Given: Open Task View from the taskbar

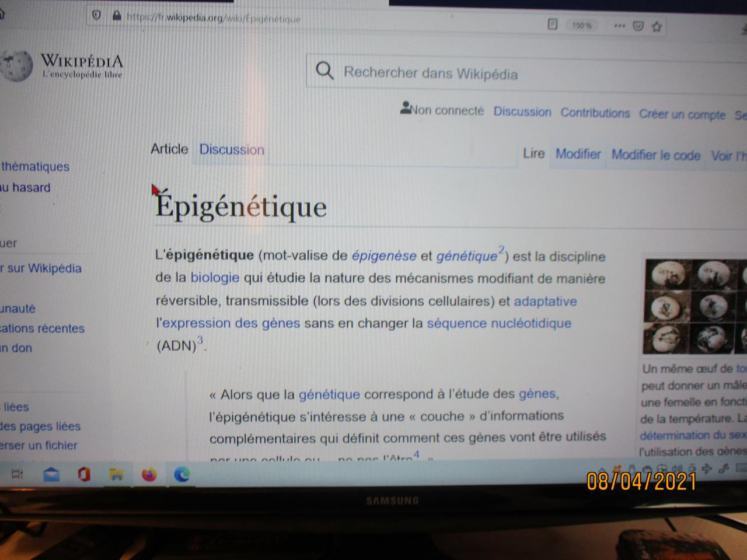Looking at the screenshot, I should [18, 474].
